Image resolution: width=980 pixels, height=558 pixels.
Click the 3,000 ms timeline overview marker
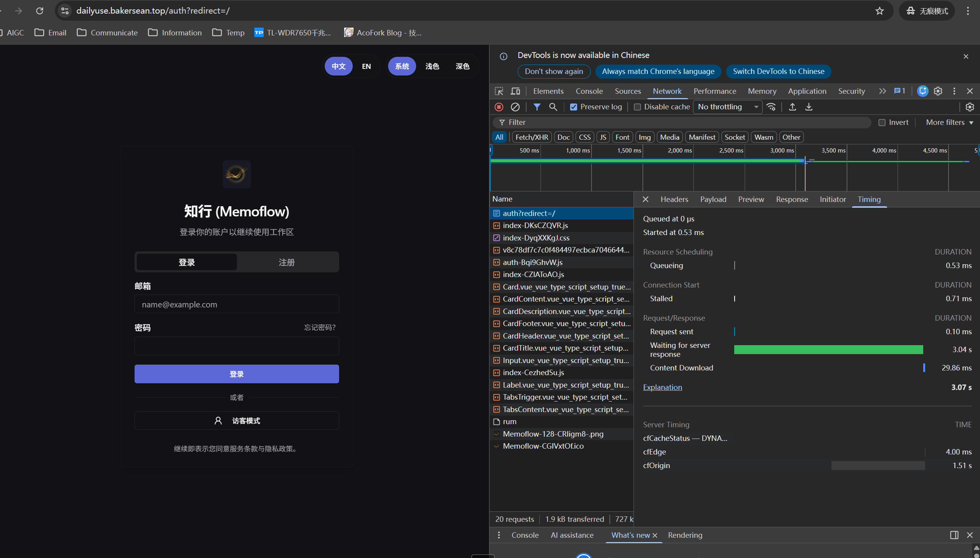point(782,150)
